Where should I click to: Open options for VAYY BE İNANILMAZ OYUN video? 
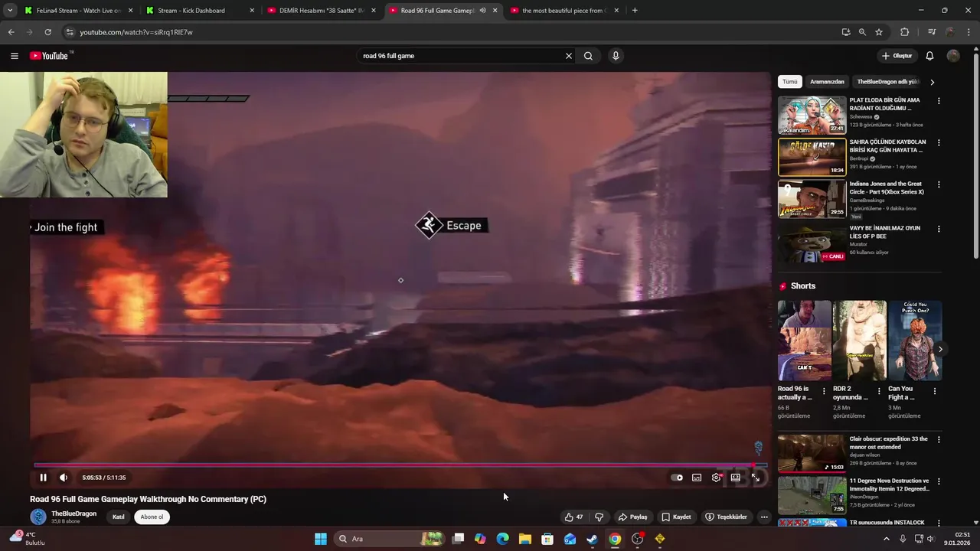click(x=939, y=229)
